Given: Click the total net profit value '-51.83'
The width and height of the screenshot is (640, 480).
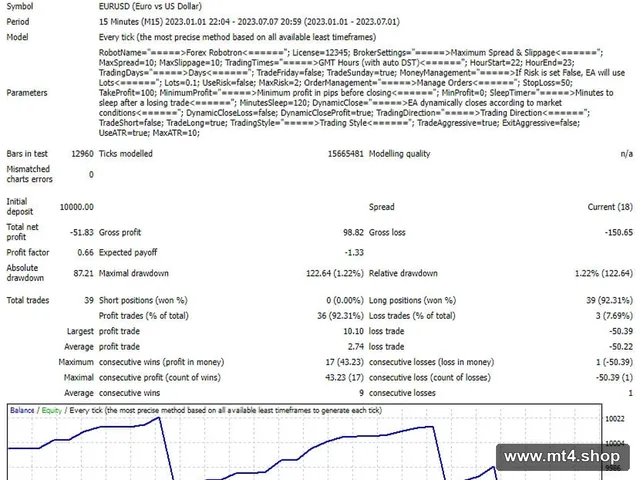Looking at the screenshot, I should (82, 233).
